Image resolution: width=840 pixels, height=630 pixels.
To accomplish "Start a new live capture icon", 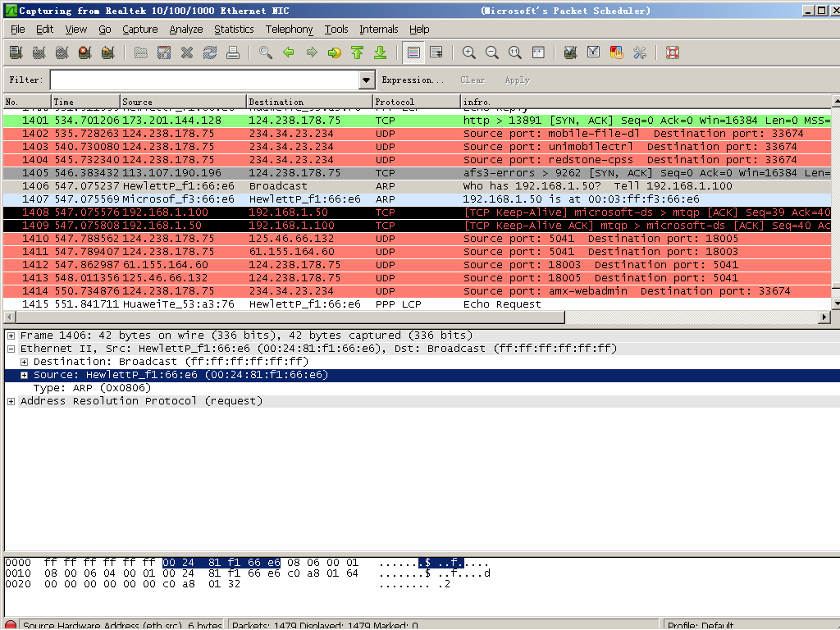I will [x=62, y=52].
